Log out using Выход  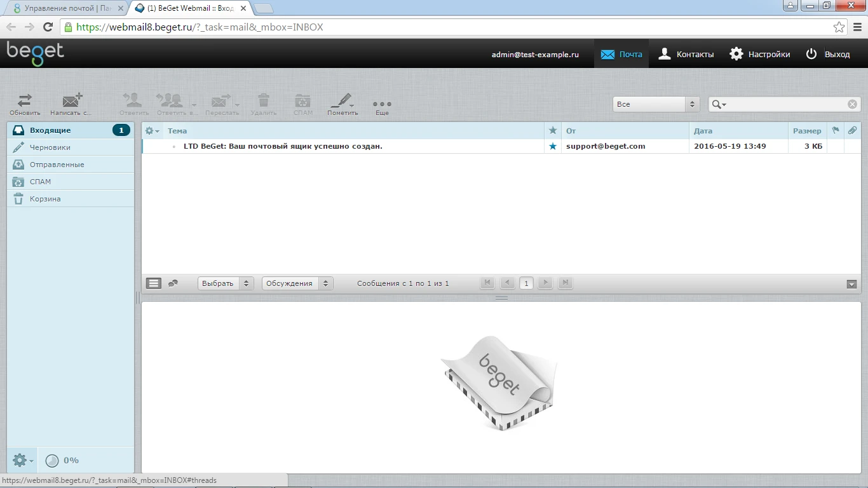[x=828, y=54]
